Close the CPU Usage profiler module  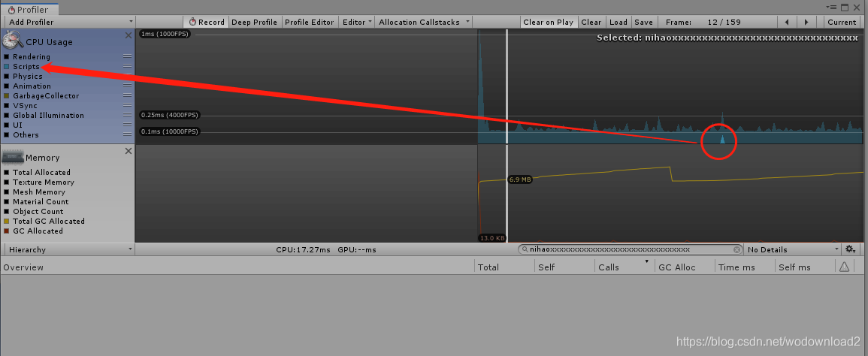pyautogui.click(x=129, y=35)
